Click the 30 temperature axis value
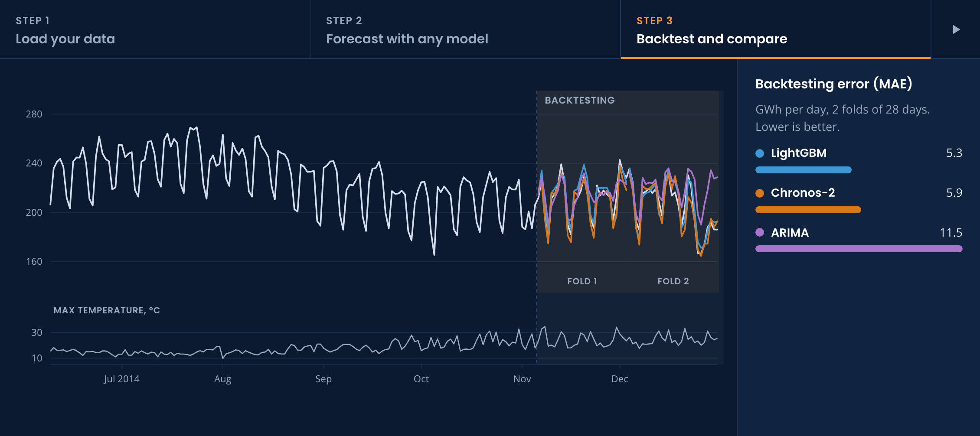980x436 pixels. click(x=37, y=333)
